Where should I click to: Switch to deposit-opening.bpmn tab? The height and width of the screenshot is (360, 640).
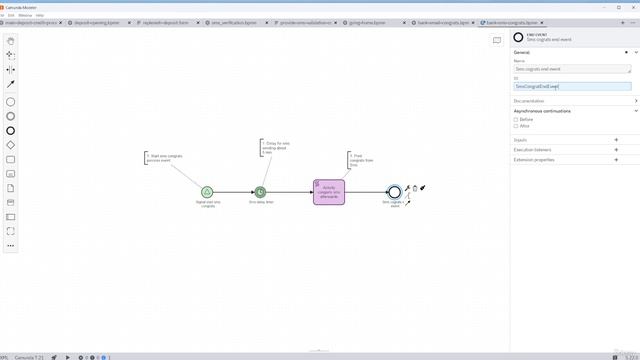[97, 23]
